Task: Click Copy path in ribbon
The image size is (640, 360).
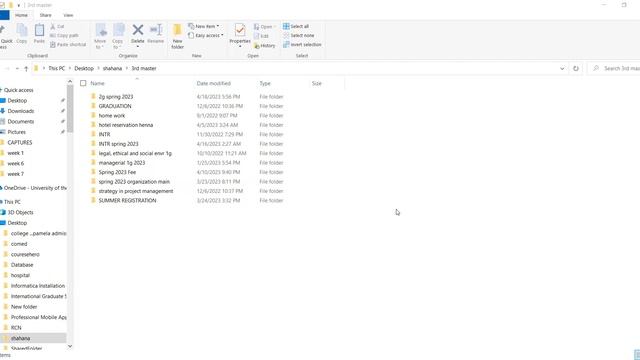Action: 64,36
